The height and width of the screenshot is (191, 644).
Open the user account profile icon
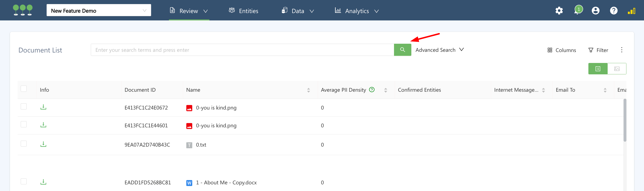pos(596,11)
